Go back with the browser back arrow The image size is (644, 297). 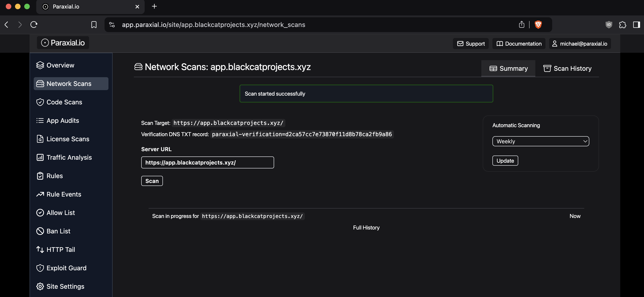click(6, 24)
